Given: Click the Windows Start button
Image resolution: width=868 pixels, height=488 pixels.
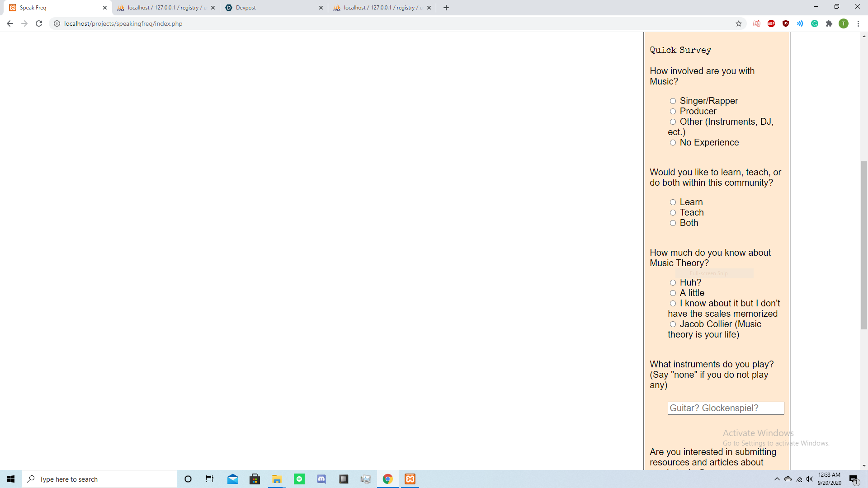Looking at the screenshot, I should pyautogui.click(x=11, y=479).
